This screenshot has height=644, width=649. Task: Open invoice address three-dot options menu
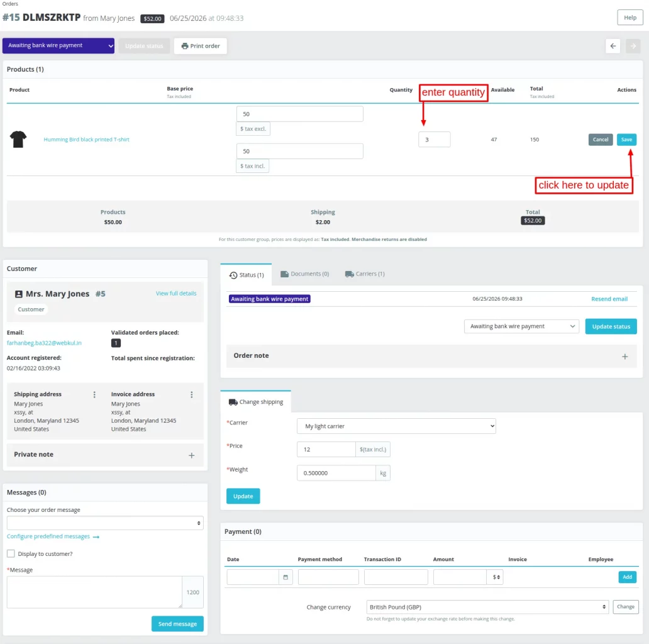[191, 394]
